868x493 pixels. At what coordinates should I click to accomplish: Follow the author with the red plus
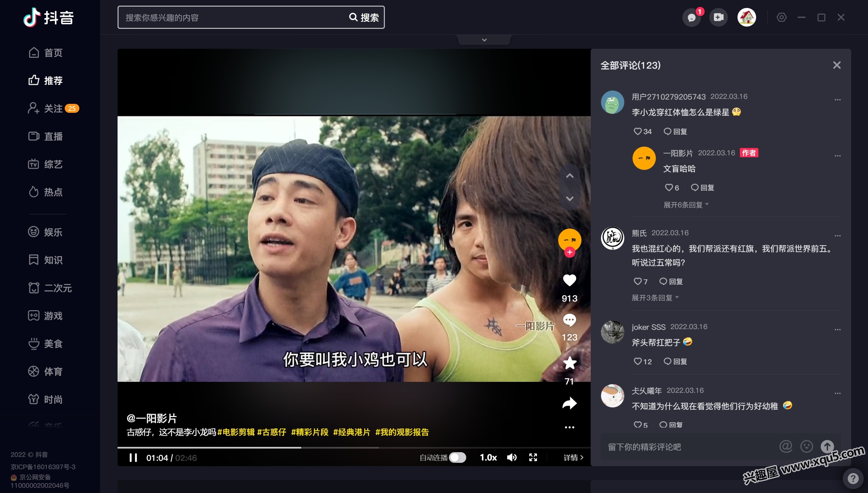click(x=569, y=252)
